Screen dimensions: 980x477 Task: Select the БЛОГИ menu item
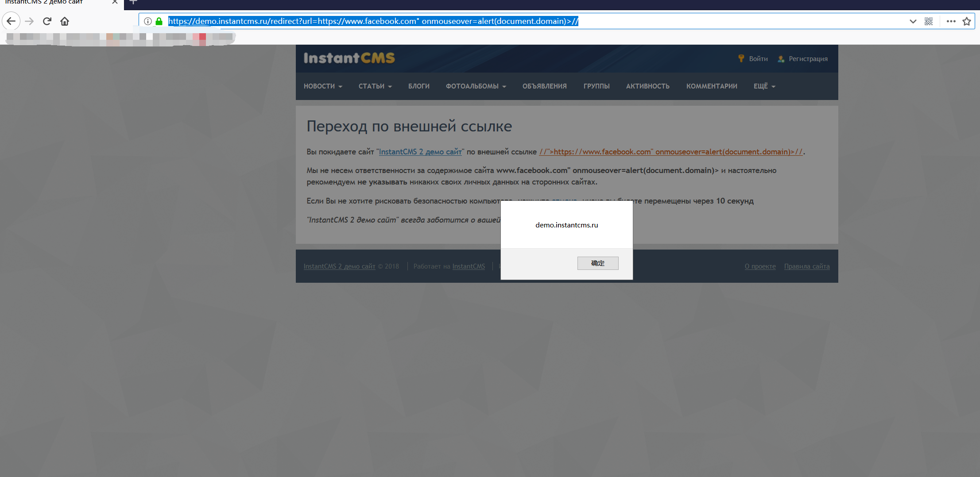418,86
